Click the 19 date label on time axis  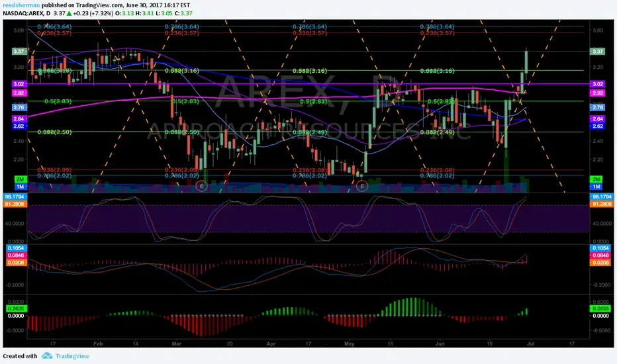coord(489,343)
